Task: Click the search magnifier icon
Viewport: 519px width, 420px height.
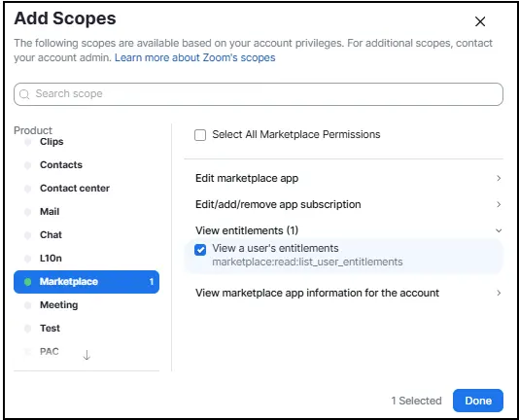Action: pyautogui.click(x=24, y=94)
